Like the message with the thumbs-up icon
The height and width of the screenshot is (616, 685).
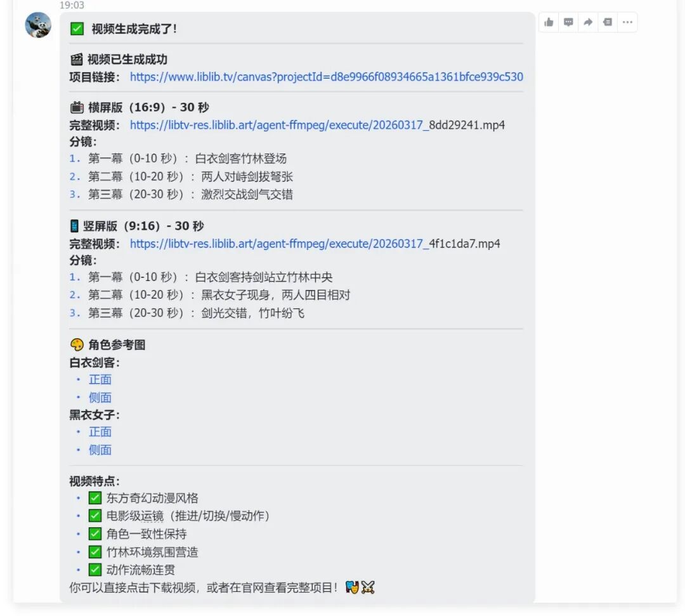pyautogui.click(x=549, y=22)
